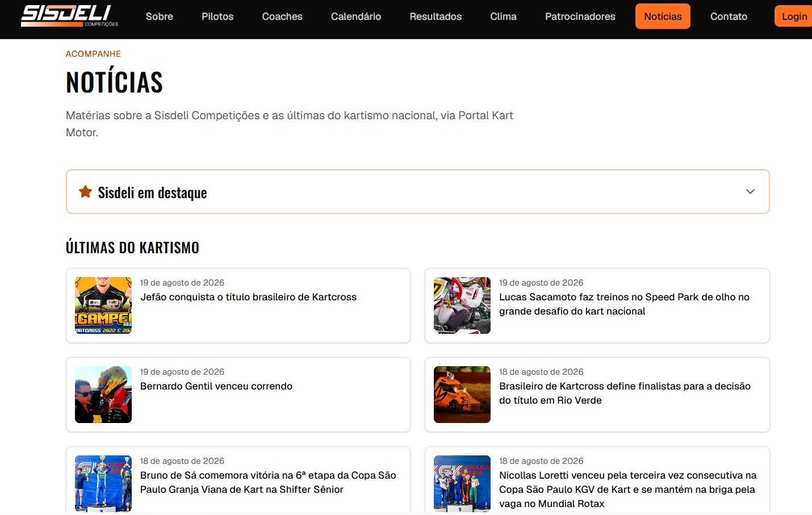Click the Bernardo Gentil article thumbnail
This screenshot has height=515, width=812.
(x=103, y=395)
